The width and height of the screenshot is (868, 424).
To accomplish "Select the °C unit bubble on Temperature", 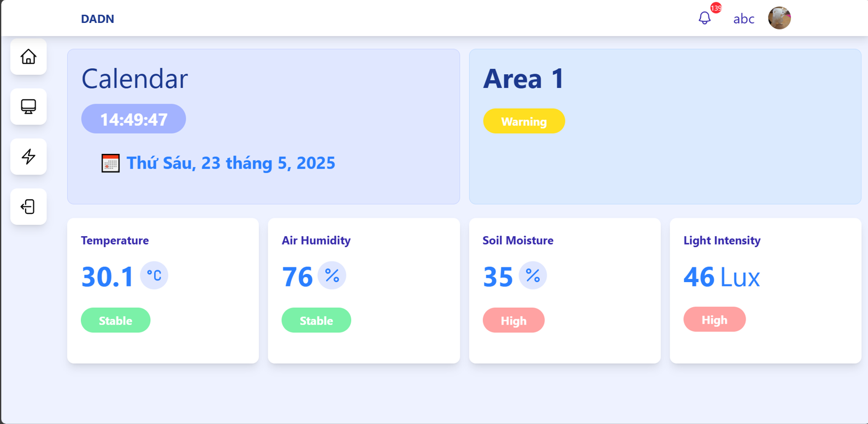I will coord(154,275).
